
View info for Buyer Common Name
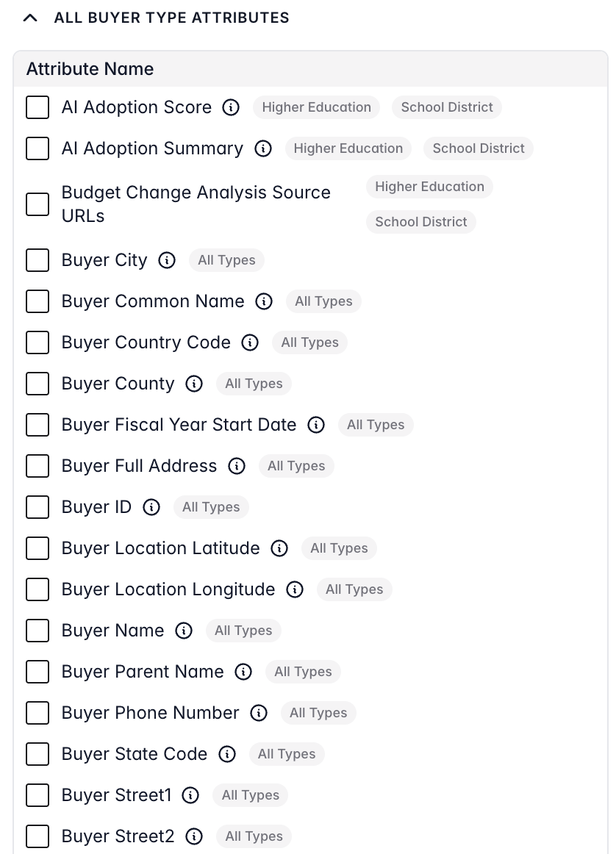[263, 301]
